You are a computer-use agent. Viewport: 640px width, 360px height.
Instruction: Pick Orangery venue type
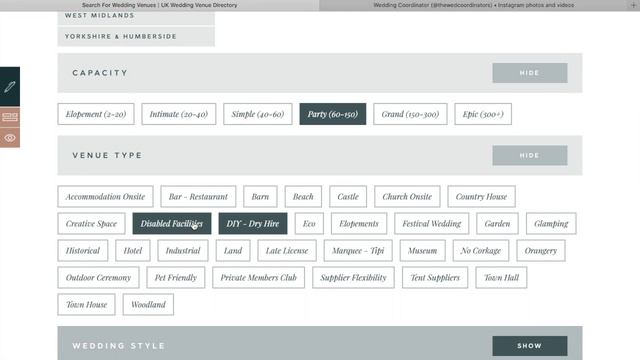point(541,251)
